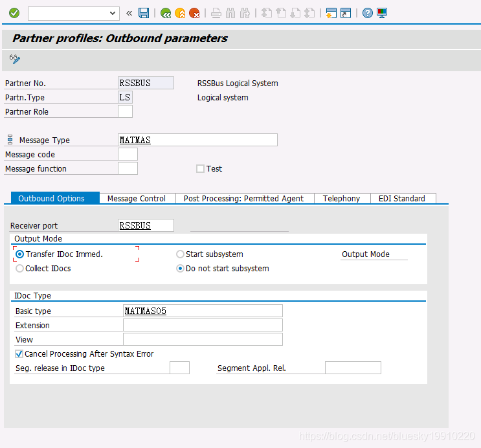Collapse the command field with double chevron
The height and width of the screenshot is (448, 481).
point(129,13)
